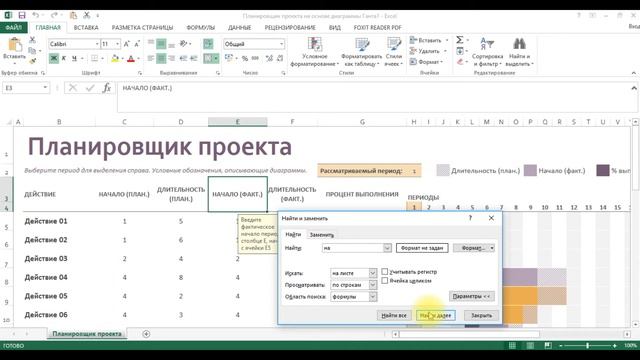The image size is (640, 360).
Task: Adjust the zoom slider in the status bar
Action: tap(587, 346)
